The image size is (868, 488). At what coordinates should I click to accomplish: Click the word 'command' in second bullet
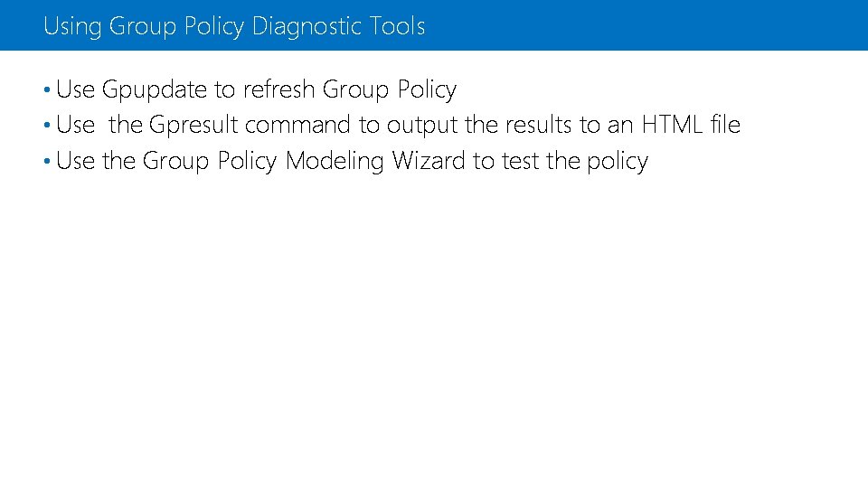point(297,126)
